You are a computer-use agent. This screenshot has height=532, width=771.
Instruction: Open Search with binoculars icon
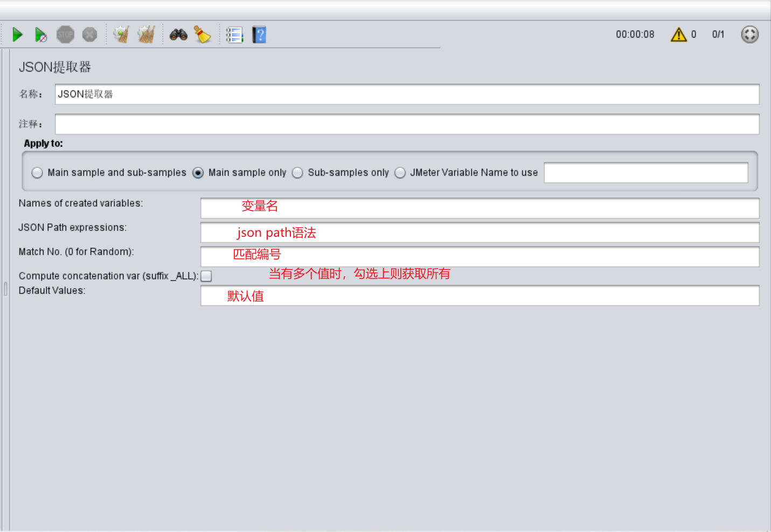[178, 35]
